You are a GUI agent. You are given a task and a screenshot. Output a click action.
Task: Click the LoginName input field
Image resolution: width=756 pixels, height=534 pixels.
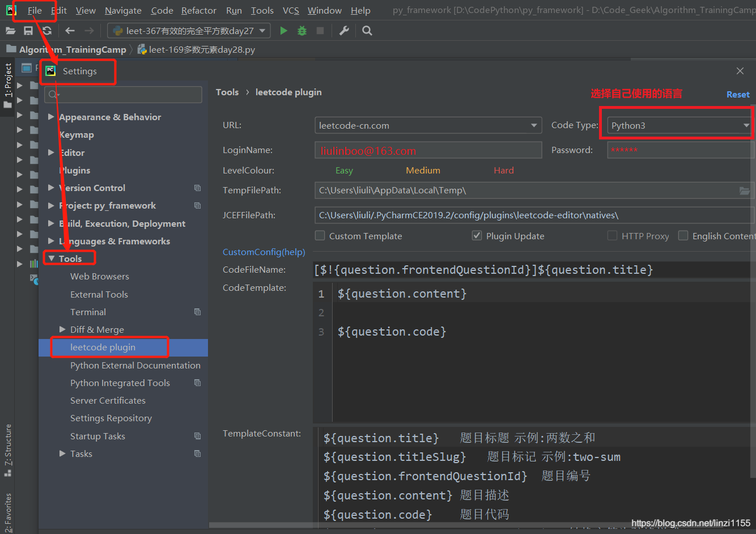(x=428, y=150)
